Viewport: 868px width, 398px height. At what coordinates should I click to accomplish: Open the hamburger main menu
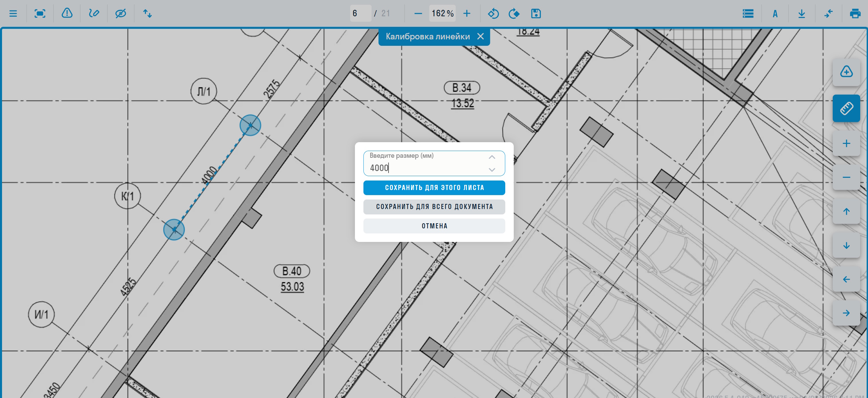tap(13, 14)
